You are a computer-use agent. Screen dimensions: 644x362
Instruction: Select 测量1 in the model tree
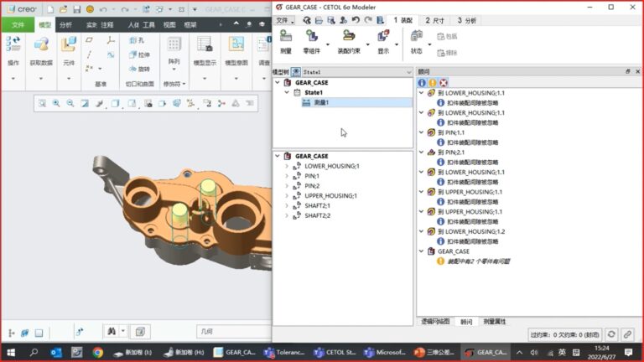click(x=356, y=102)
